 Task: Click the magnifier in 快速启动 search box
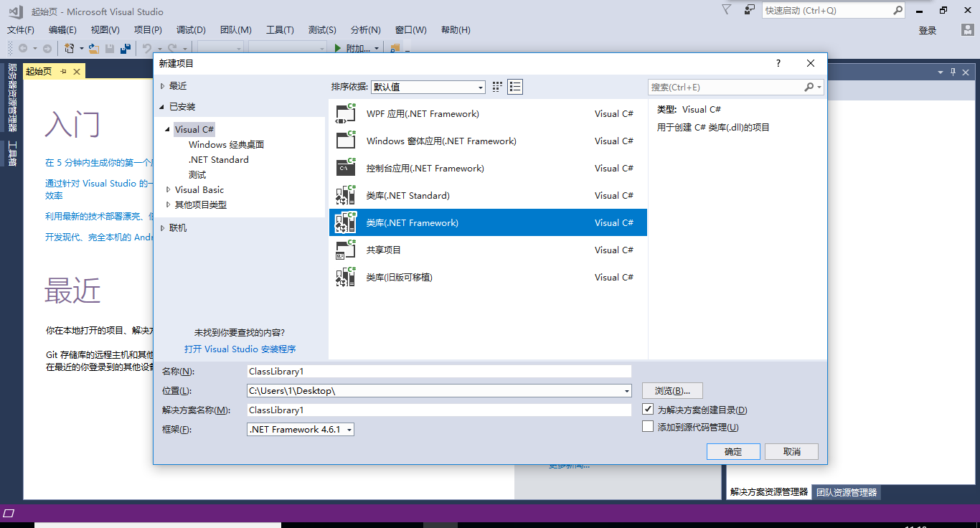pos(897,11)
